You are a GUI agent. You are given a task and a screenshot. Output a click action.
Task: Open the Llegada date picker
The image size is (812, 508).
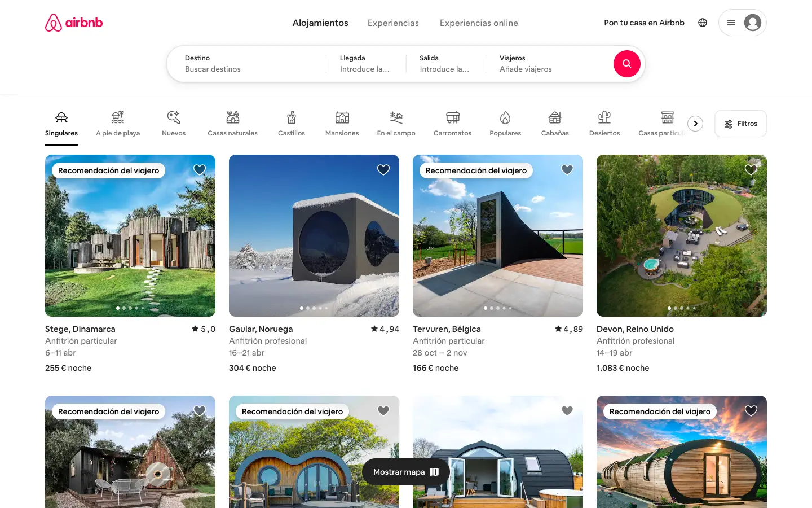tap(366, 64)
